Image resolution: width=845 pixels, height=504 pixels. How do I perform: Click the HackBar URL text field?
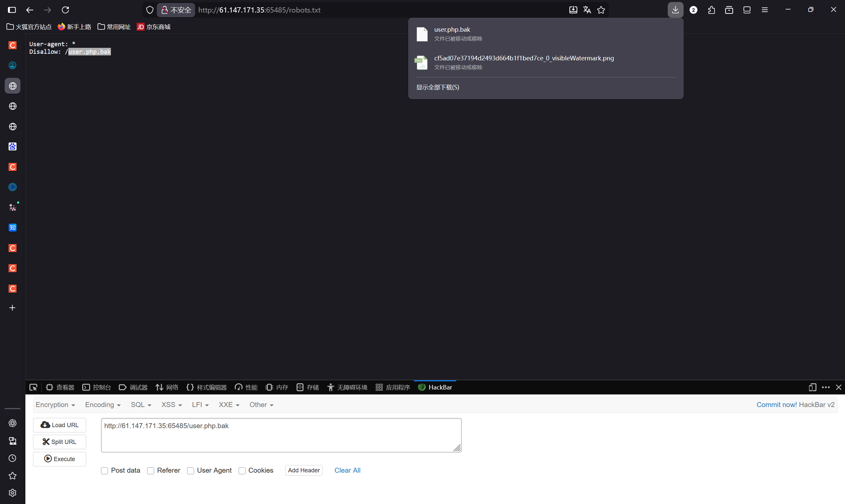[x=281, y=435]
